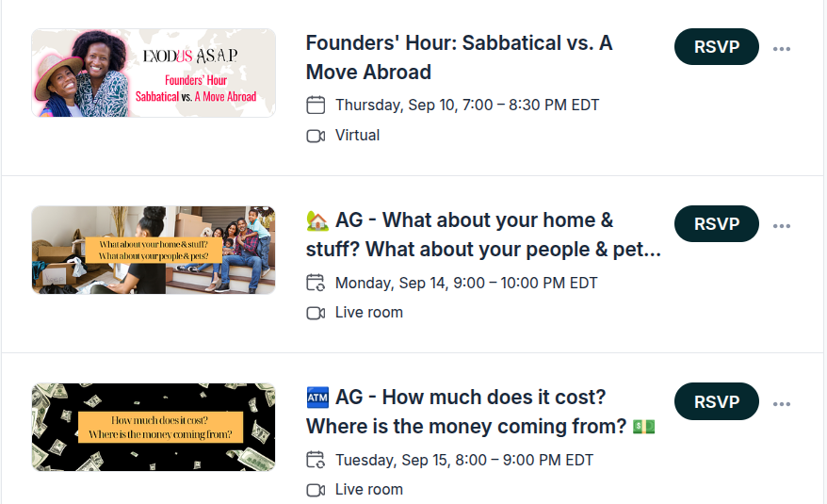The image size is (827, 504).
Task: Click recurring calendar icon beside Monday, Sep 14
Action: click(316, 283)
